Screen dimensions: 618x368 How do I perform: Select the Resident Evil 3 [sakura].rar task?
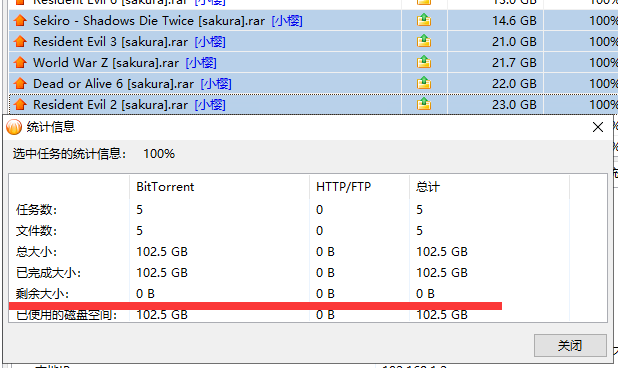click(x=205, y=41)
